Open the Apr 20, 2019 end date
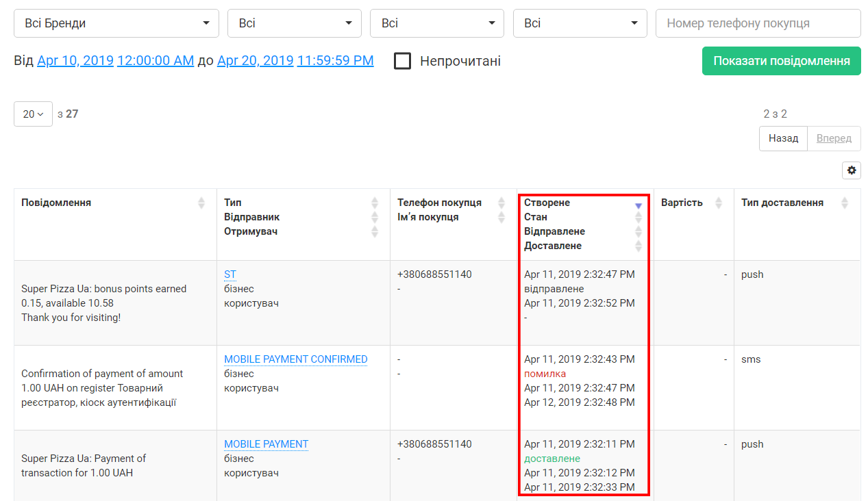This screenshot has width=868, height=501. (x=255, y=61)
